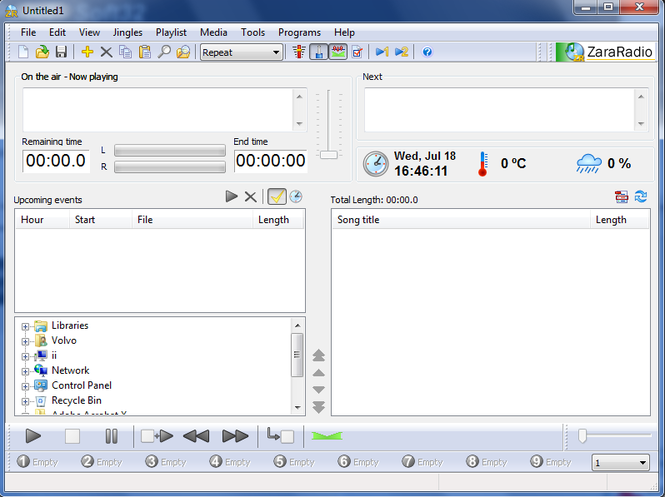Expand the Recycle Bin tree node
The height and width of the screenshot is (497, 665).
pos(25,401)
